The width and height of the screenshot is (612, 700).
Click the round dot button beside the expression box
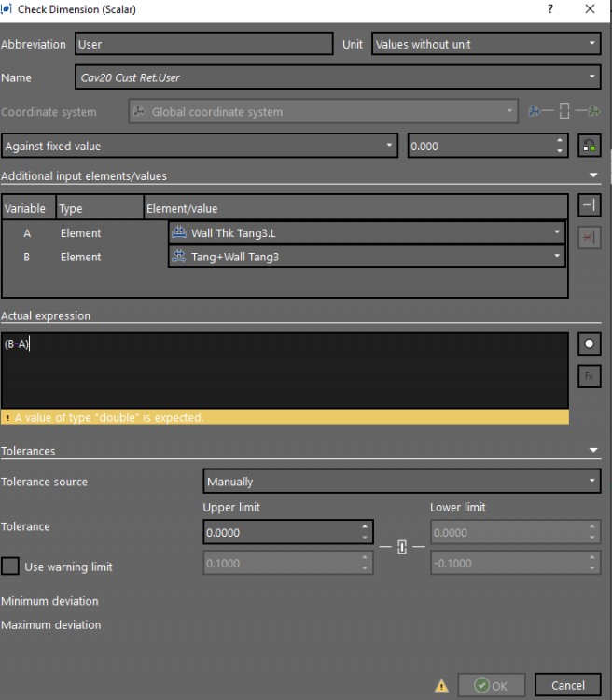[589, 343]
